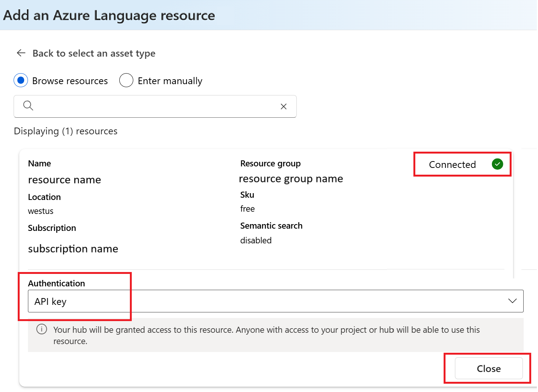The height and width of the screenshot is (392, 538).
Task: Click the Connected status label
Action: (452, 164)
